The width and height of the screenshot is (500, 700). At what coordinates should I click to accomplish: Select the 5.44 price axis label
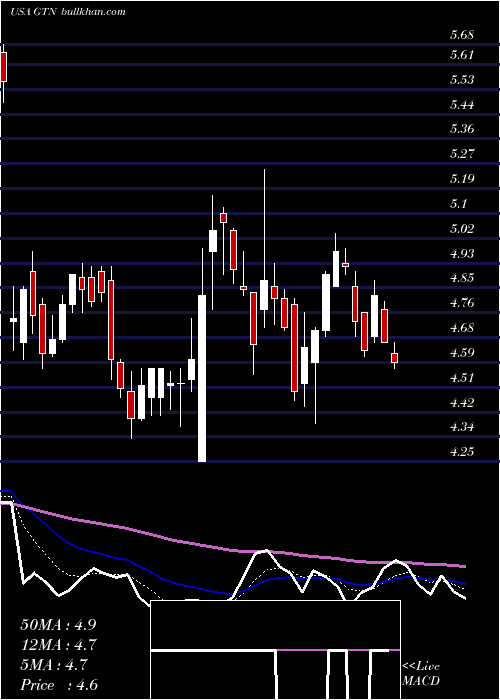[462, 105]
